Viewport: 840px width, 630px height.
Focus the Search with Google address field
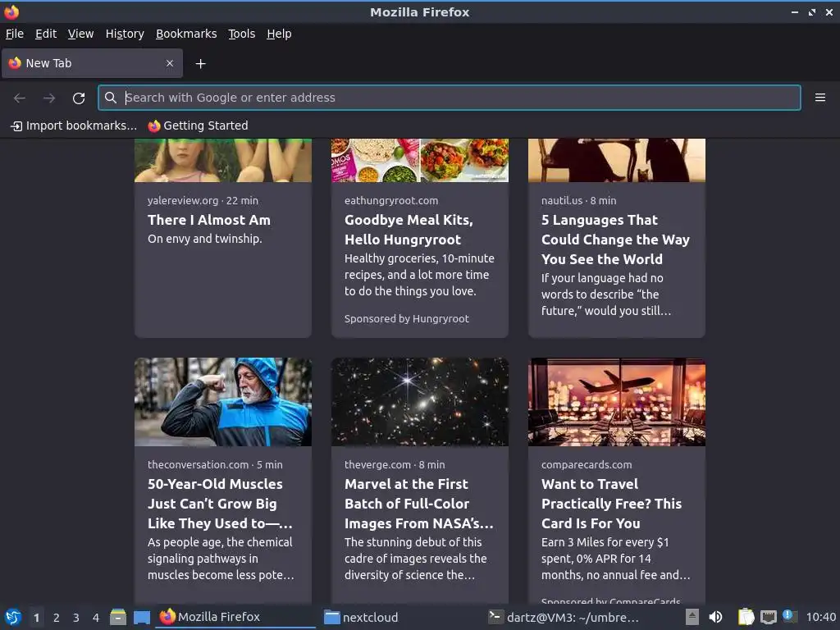(x=450, y=98)
